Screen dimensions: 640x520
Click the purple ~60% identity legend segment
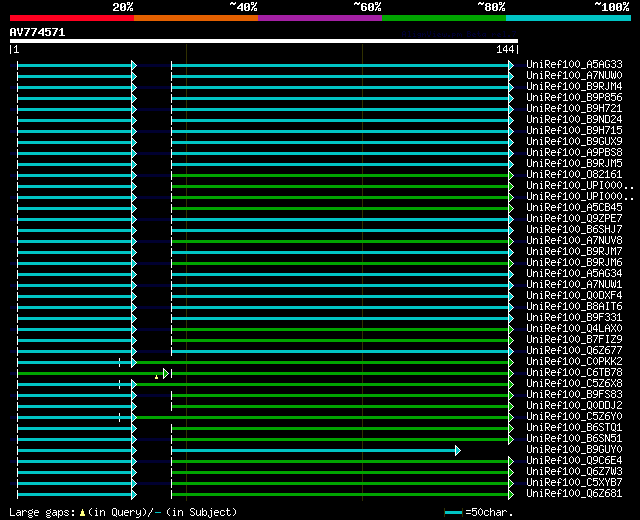click(320, 18)
